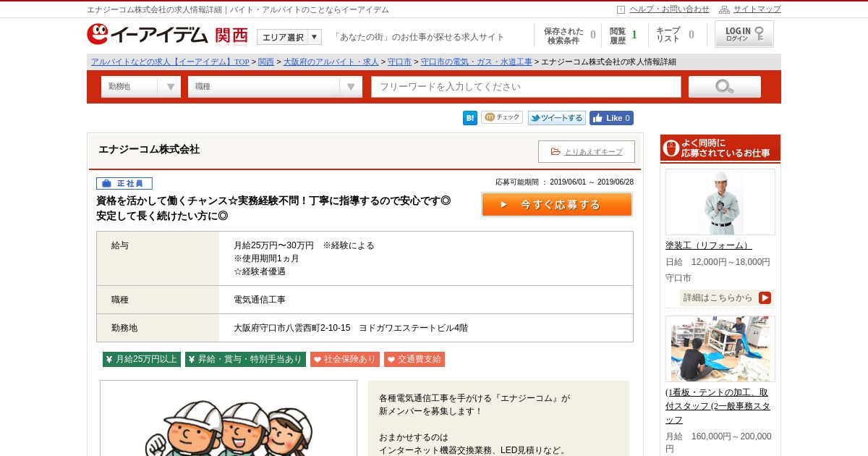Click the 詳細はこちらから arrow button
868x456 pixels.
[x=726, y=297]
